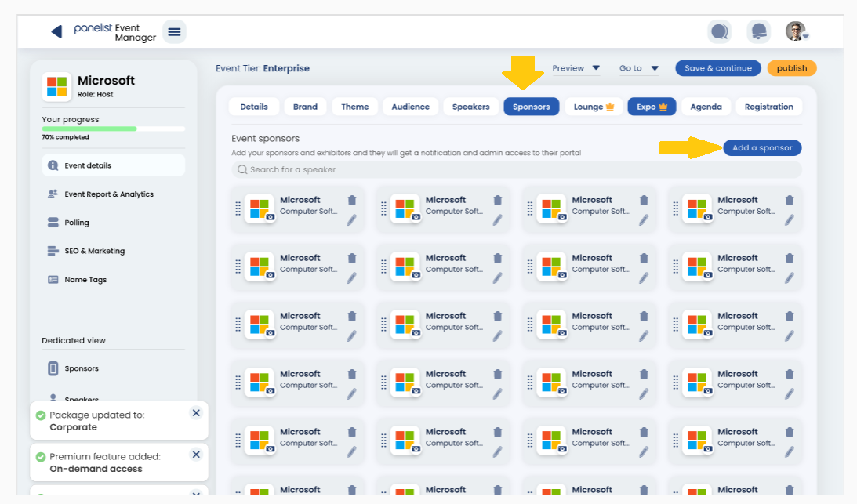Open the Lounge premium tab
The image size is (857, 504).
594,107
